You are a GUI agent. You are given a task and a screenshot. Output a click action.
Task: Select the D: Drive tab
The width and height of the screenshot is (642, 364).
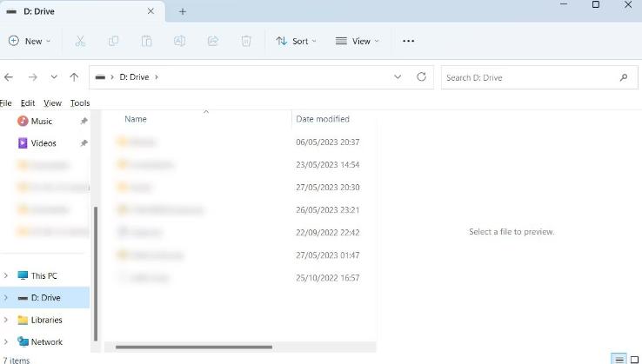coord(82,11)
